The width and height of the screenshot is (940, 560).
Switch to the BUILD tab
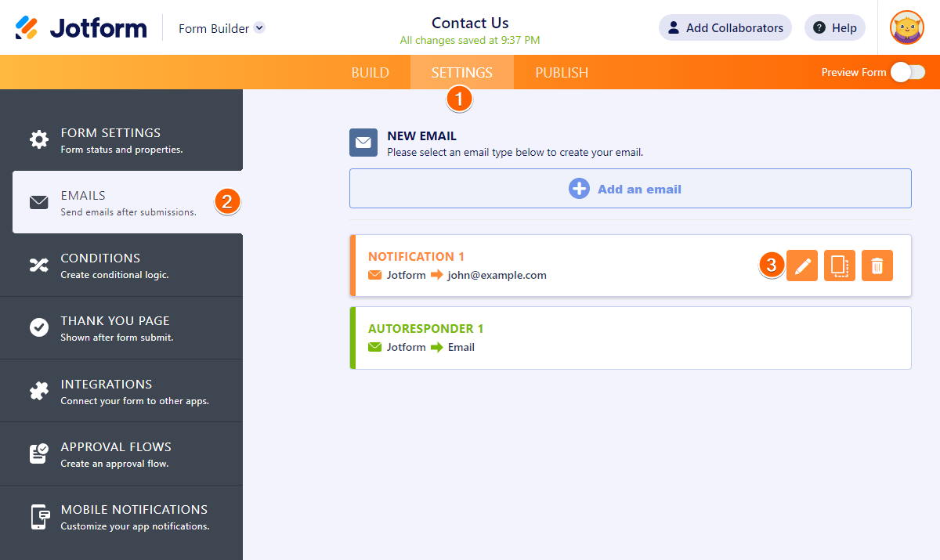pos(370,73)
